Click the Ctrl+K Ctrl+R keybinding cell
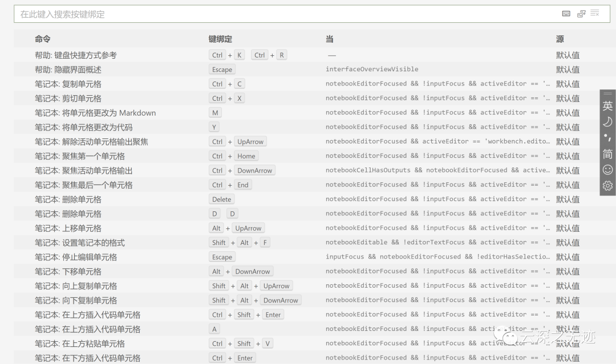Viewport: 616px width, 364px height. pyautogui.click(x=248, y=55)
